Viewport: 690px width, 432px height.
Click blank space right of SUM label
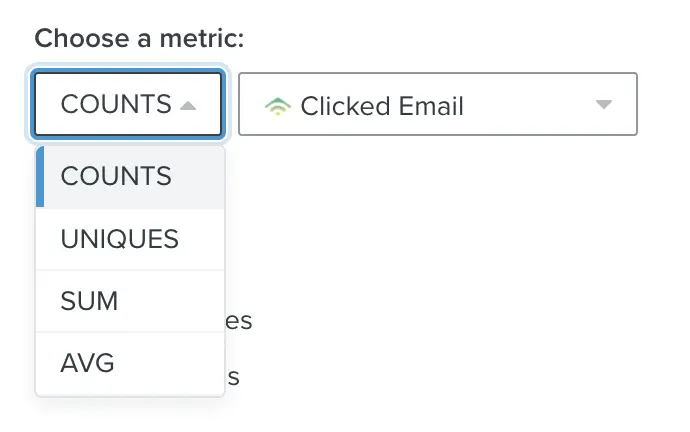[x=172, y=301]
